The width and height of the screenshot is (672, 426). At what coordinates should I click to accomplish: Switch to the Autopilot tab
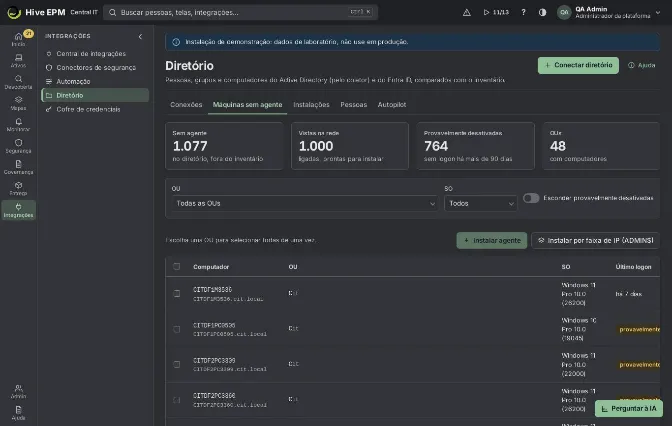(x=392, y=105)
